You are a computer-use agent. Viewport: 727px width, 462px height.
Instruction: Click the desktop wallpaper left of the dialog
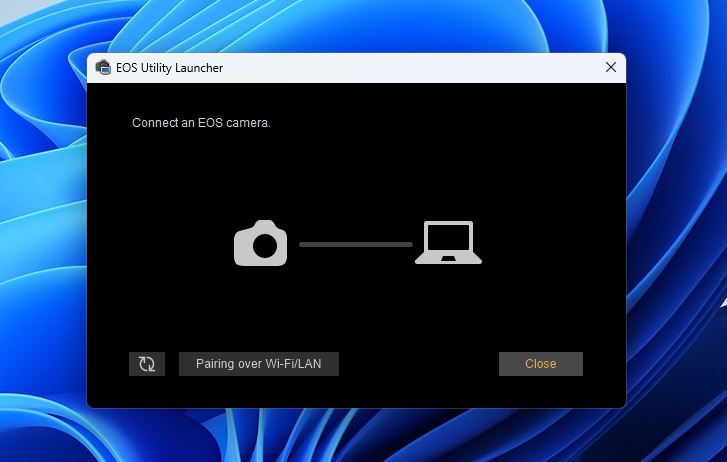click(40, 250)
